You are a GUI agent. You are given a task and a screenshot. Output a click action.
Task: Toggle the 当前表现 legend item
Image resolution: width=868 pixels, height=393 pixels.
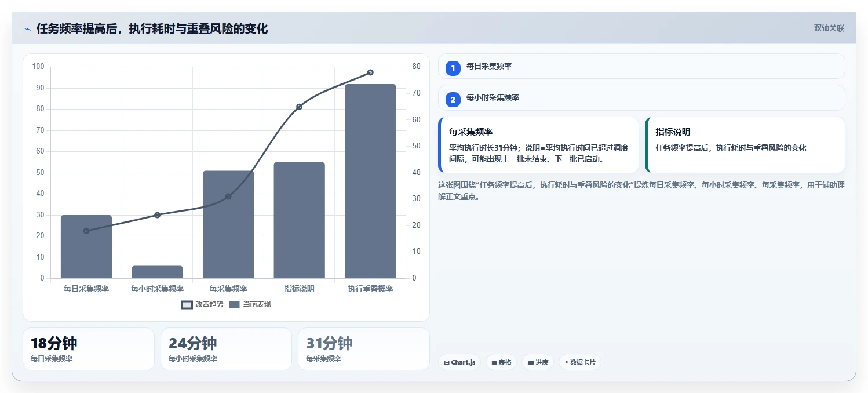pos(250,304)
